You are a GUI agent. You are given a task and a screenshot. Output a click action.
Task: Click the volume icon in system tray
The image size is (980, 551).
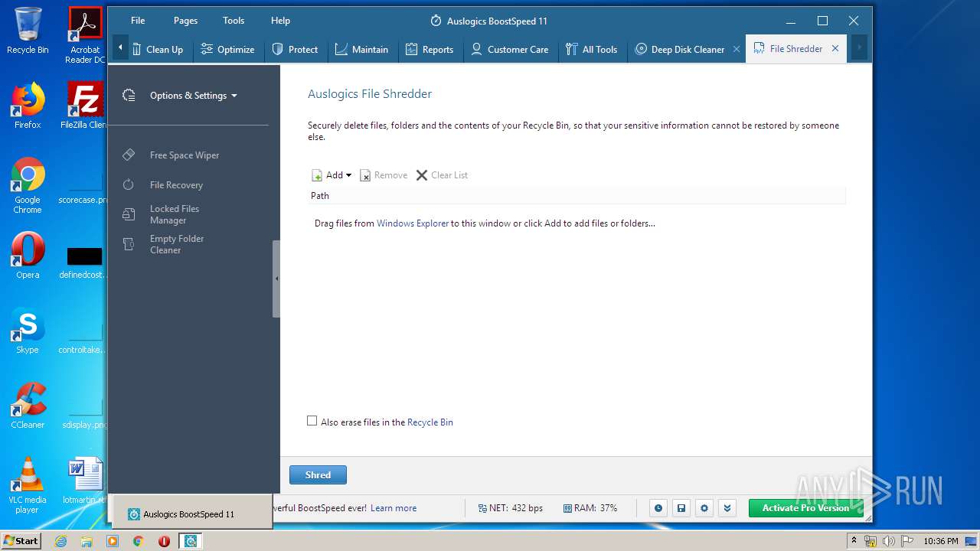(888, 541)
